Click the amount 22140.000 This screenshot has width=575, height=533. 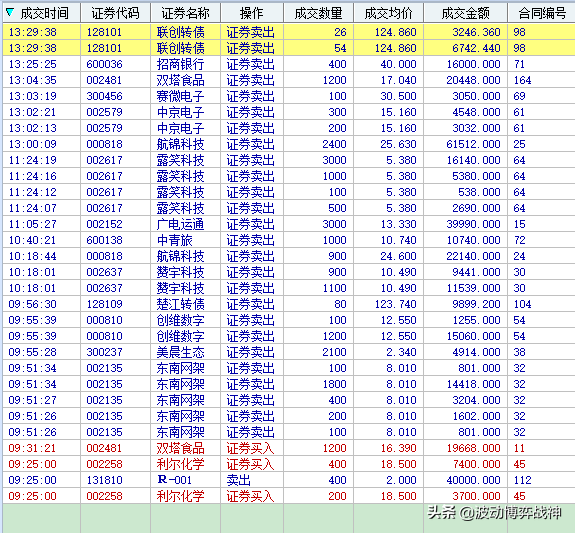click(x=473, y=256)
